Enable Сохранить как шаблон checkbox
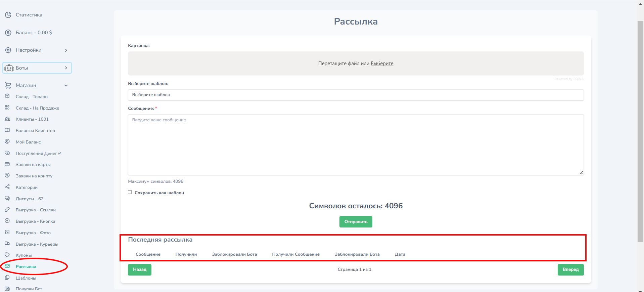Image resolution: width=644 pixels, height=292 pixels. coord(130,192)
